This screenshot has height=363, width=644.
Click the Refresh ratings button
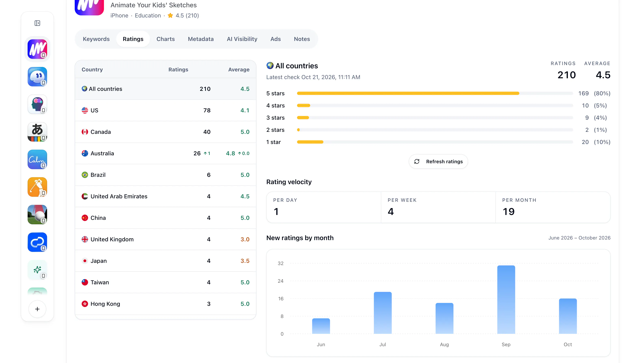coord(438,162)
